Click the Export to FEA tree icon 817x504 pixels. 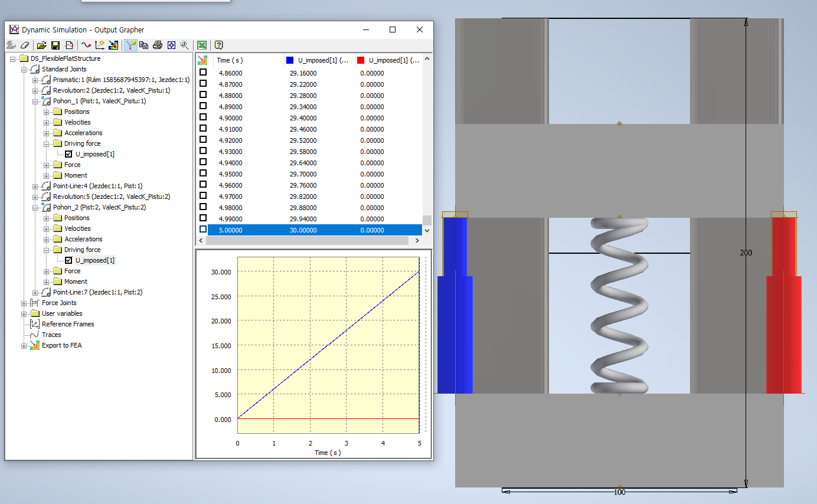tap(35, 345)
